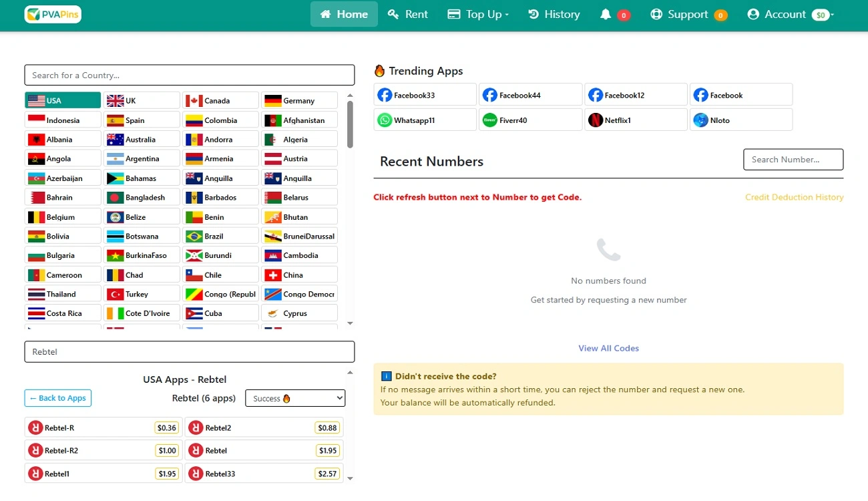Select the Facebook44 trending app
Image resolution: width=868 pixels, height=501 pixels.
point(531,95)
